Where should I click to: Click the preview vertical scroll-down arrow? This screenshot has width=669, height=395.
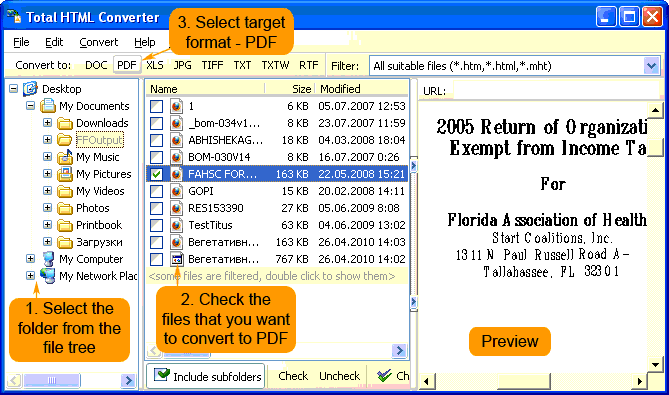[655, 365]
